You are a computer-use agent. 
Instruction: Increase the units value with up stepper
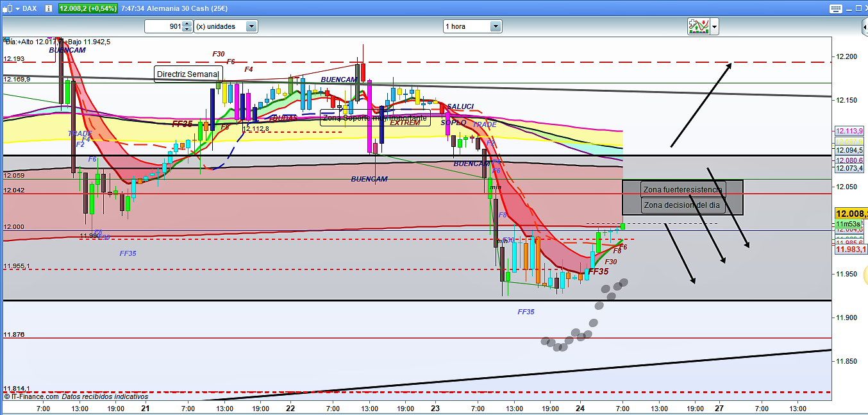[x=187, y=24]
